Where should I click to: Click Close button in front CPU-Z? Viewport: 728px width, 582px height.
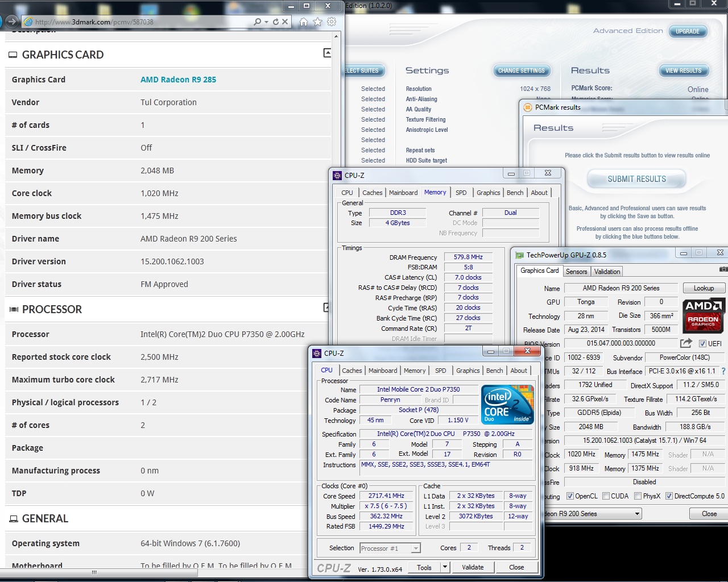516,567
